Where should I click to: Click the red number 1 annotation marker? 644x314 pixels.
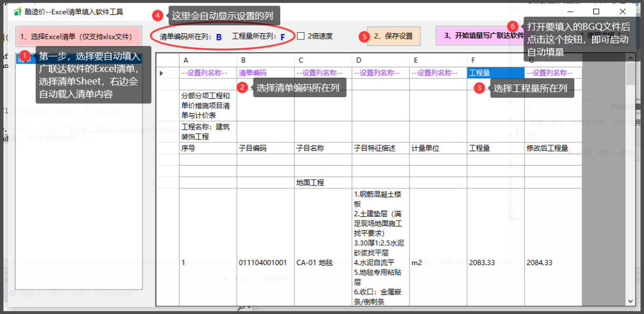point(25,56)
